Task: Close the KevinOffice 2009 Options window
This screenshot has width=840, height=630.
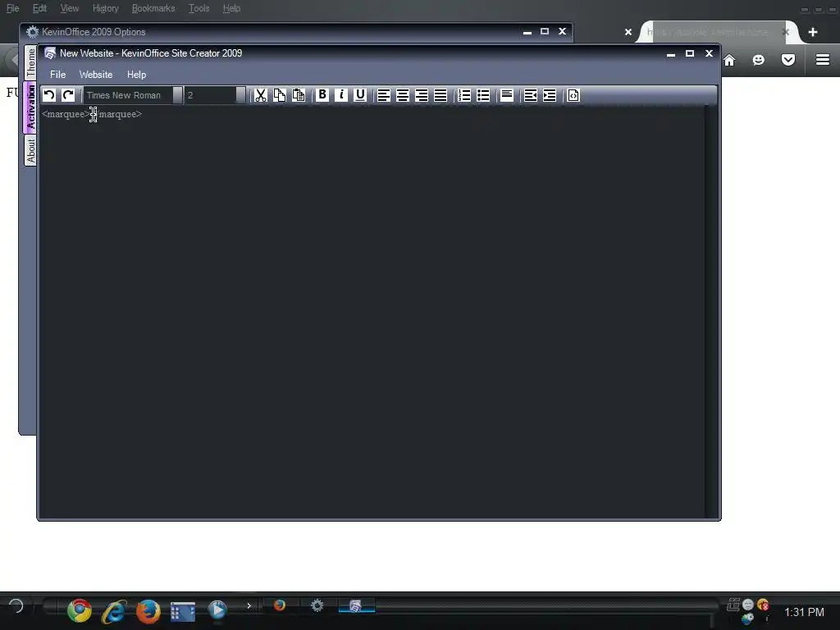Action: 562,32
